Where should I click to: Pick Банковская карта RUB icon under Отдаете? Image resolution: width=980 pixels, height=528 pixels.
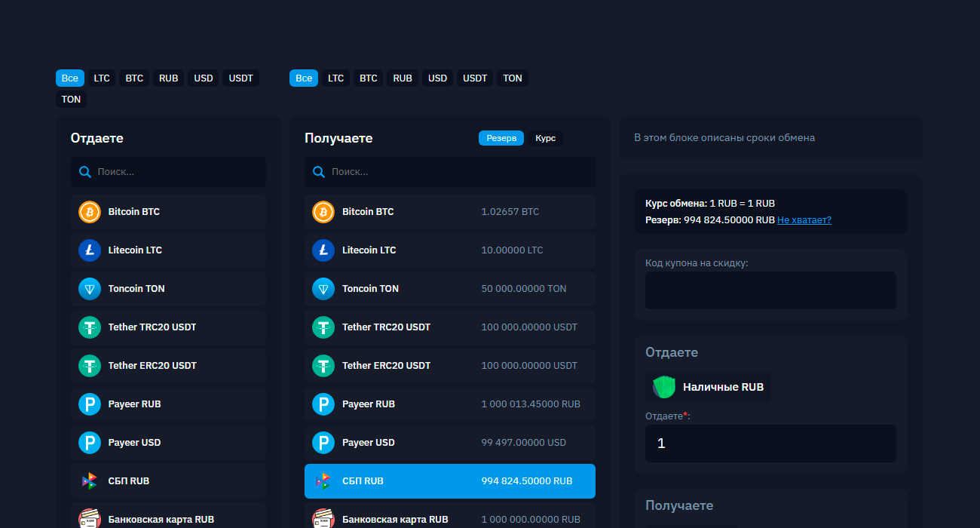coord(90,519)
